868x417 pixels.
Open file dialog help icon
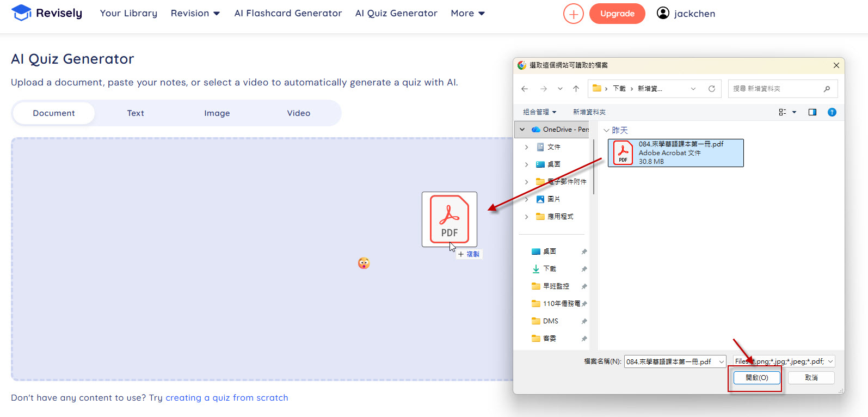832,112
